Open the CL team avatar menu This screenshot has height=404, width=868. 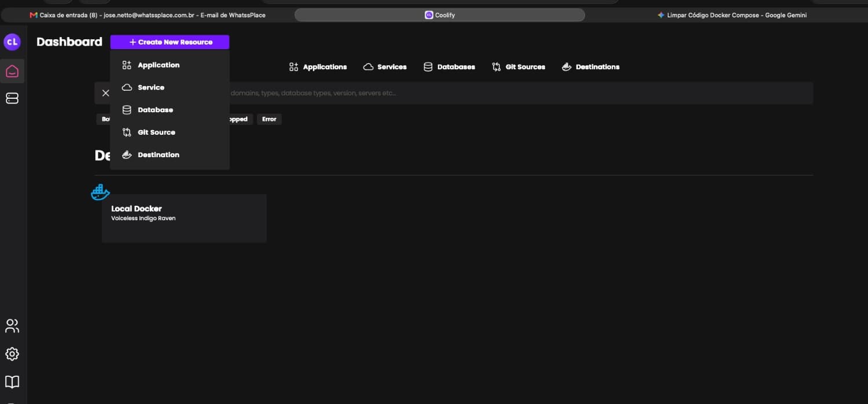pyautogui.click(x=12, y=42)
